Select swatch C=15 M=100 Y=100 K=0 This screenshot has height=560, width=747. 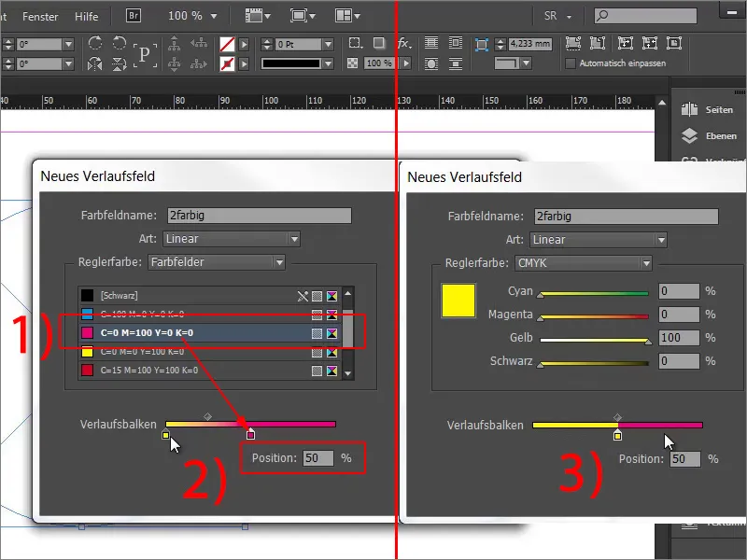pos(209,371)
